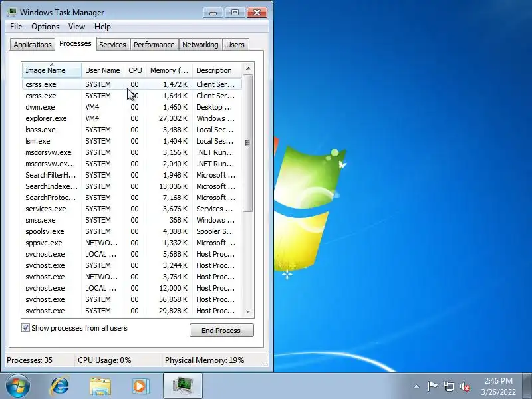
Task: Select csrss.exe row with 1,644 K
Action: tap(132, 96)
